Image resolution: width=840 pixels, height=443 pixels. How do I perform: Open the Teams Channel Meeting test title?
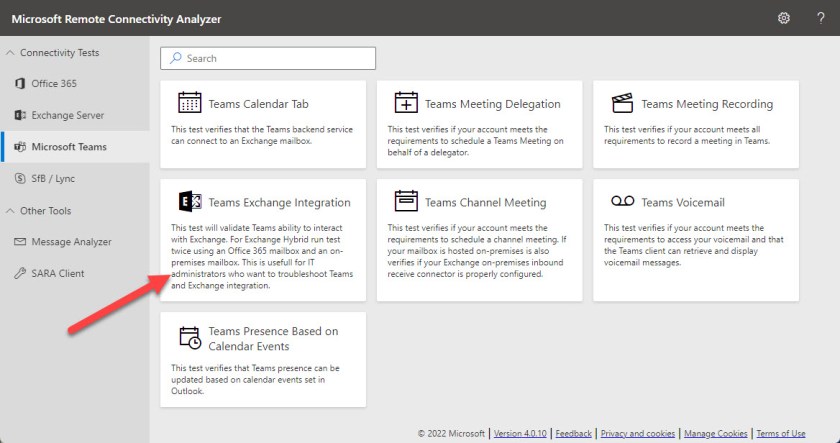485,202
